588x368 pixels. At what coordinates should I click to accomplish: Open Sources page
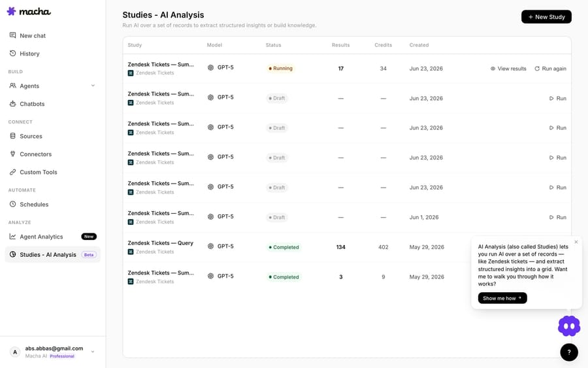(52, 136)
